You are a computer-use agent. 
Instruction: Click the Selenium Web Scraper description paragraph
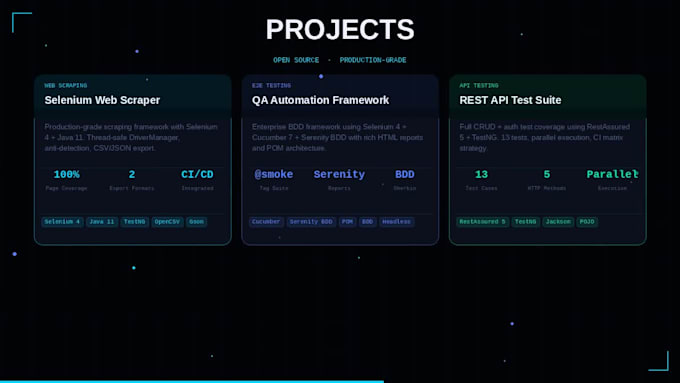pos(131,137)
